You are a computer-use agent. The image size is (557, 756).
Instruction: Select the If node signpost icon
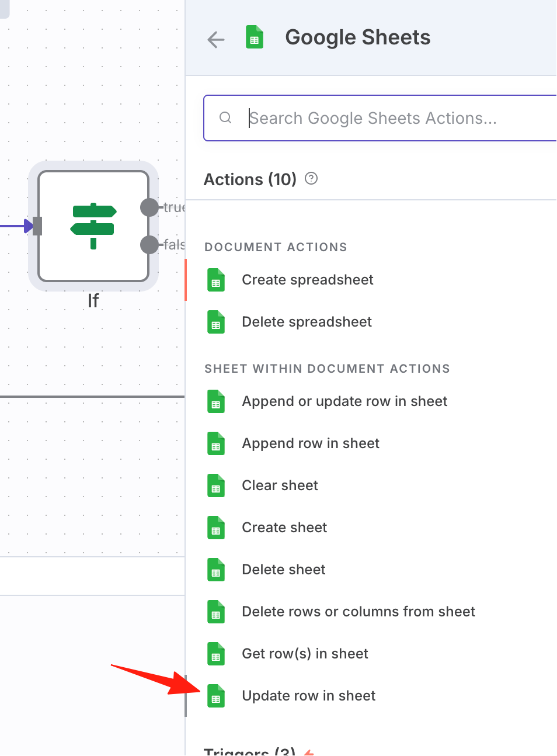coord(93,226)
